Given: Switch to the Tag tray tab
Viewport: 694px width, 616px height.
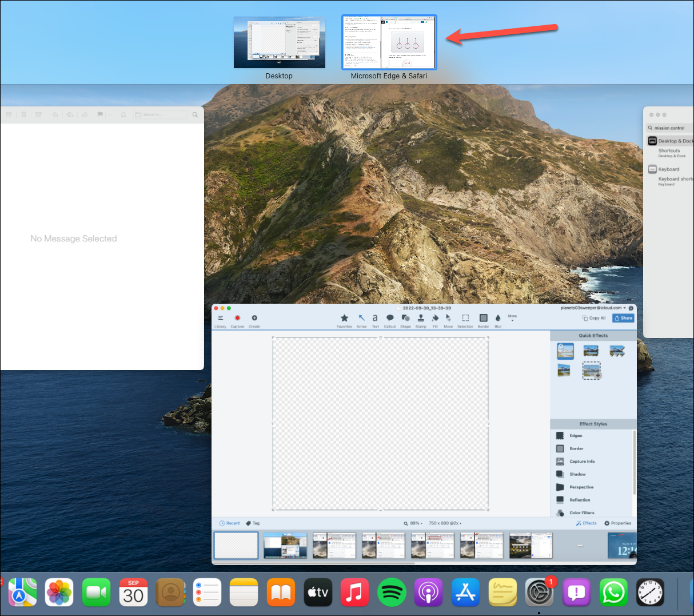Looking at the screenshot, I should coord(253,523).
